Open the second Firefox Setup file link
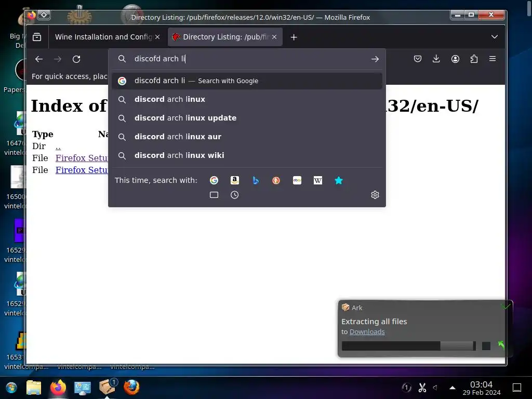Screen dimensions: 532x399 point(82,170)
